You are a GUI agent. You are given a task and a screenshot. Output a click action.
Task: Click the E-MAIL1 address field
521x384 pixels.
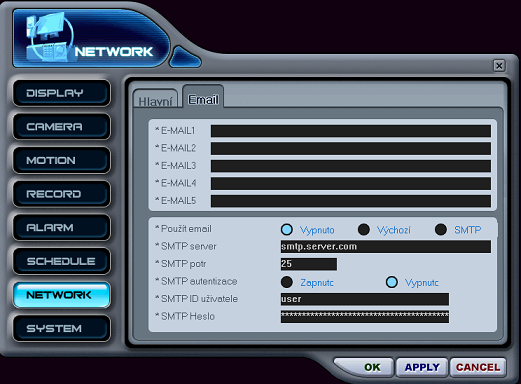pos(351,131)
